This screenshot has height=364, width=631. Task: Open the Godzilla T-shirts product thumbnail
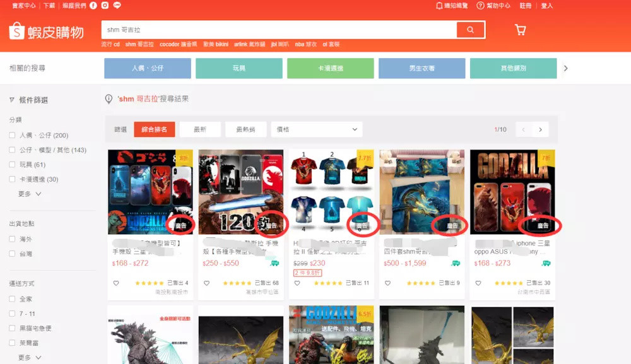coord(331,192)
